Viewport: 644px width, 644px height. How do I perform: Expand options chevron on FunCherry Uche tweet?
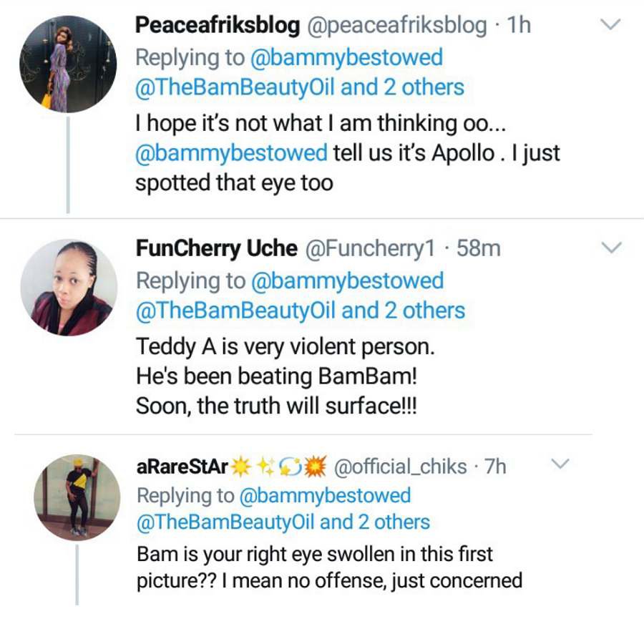point(610,248)
